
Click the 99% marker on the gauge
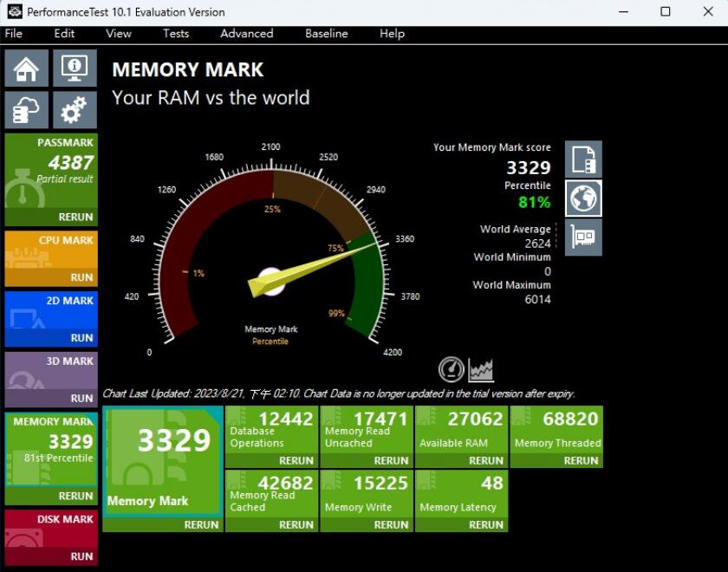tap(336, 314)
